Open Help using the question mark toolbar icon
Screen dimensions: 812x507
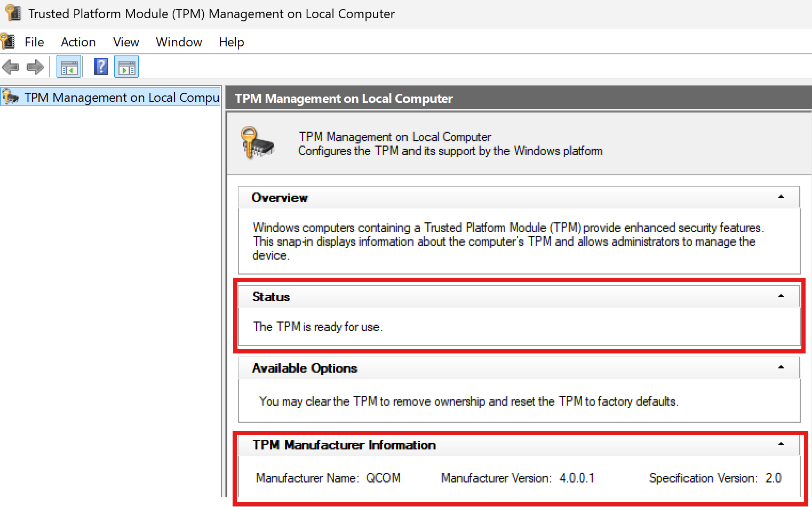coord(100,66)
